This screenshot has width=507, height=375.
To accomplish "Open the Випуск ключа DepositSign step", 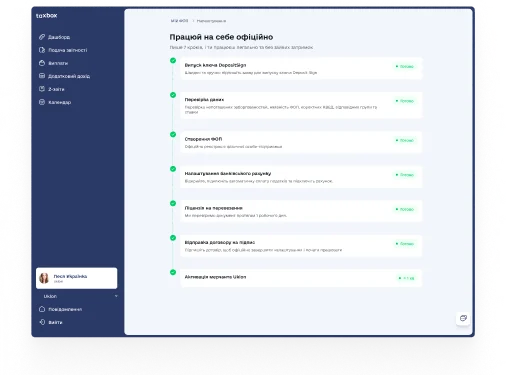I will (x=301, y=68).
